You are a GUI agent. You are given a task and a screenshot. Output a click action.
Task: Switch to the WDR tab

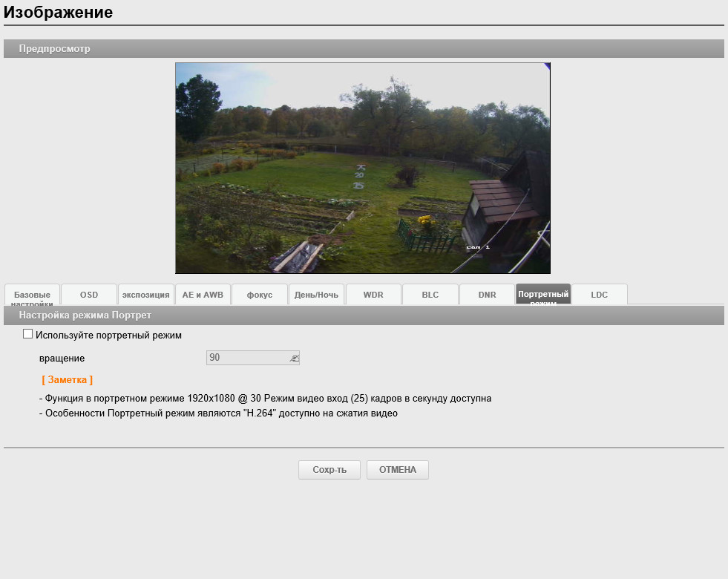373,295
